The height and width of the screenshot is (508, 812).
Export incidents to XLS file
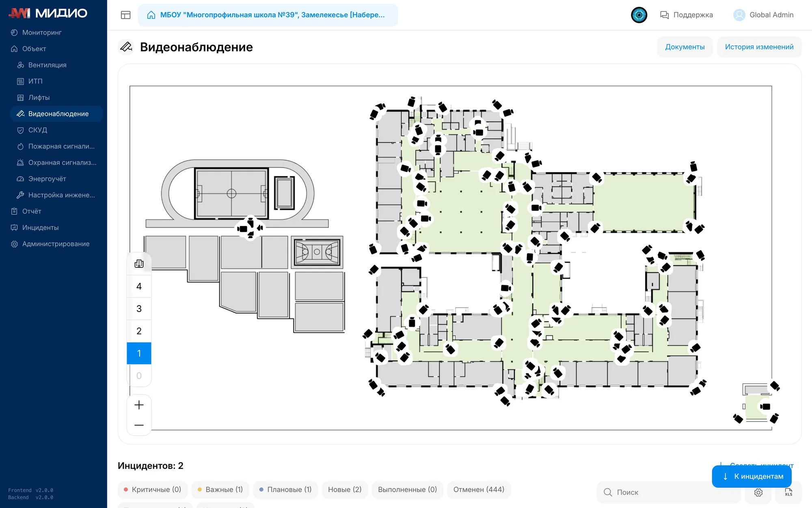tap(788, 492)
